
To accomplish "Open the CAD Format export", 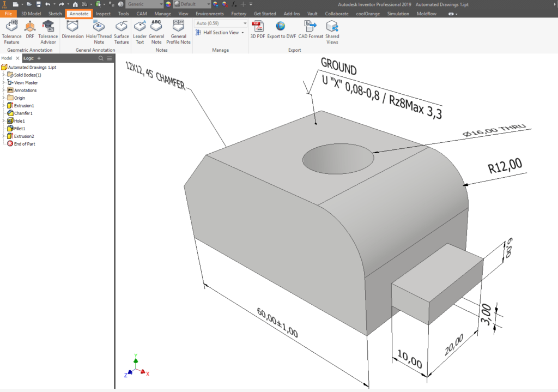I will pyautogui.click(x=310, y=29).
